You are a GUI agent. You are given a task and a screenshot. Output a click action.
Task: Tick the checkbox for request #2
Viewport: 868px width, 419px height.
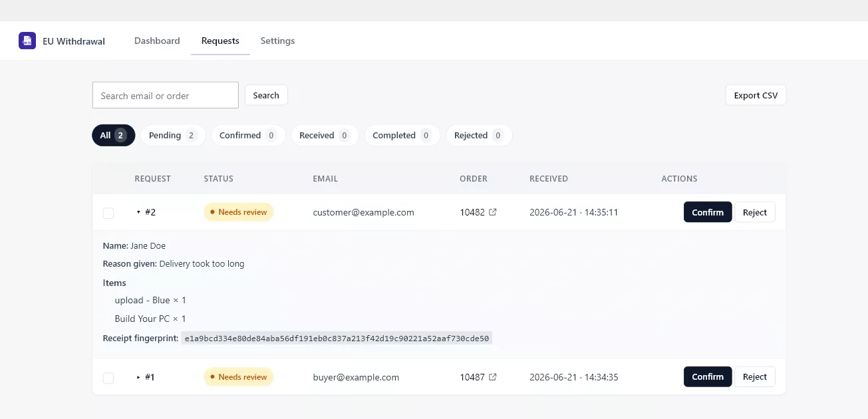pos(108,213)
